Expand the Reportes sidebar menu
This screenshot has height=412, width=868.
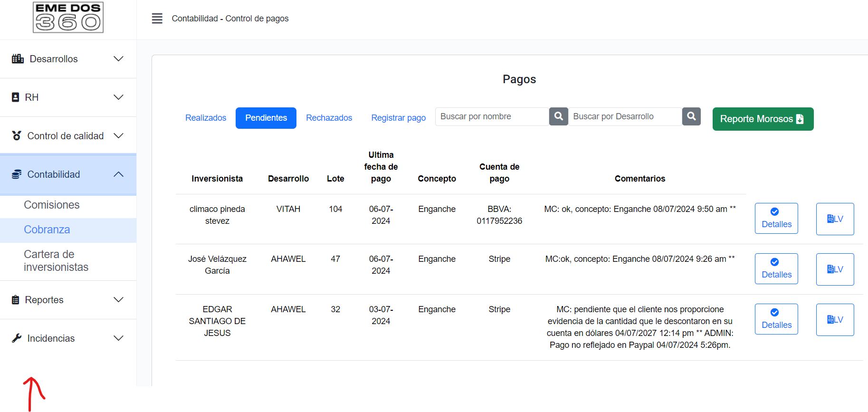[x=68, y=300]
